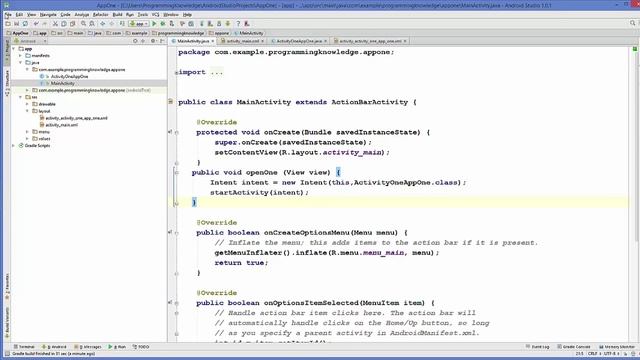Image resolution: width=640 pixels, height=360 pixels.
Task: Click the Cut scissors icon
Action: (55, 24)
